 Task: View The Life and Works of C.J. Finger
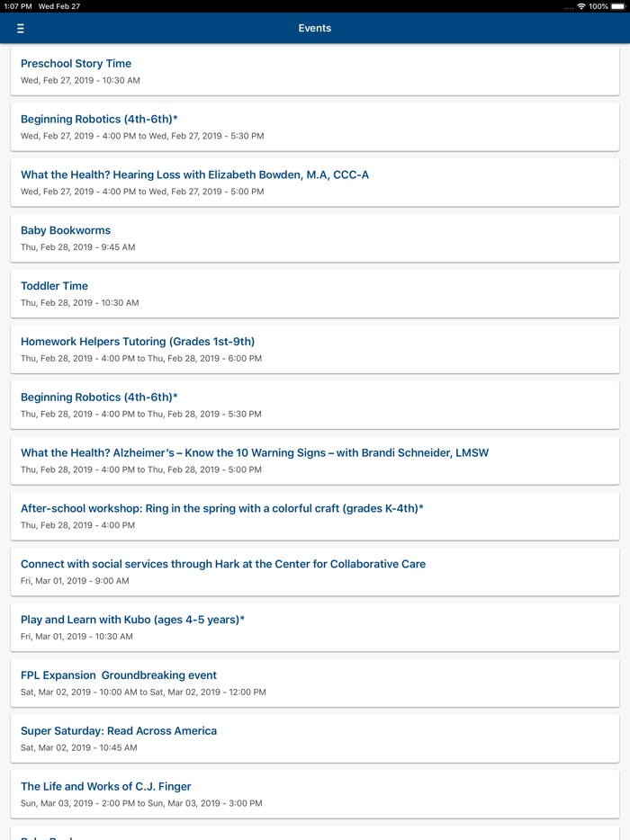click(x=315, y=794)
